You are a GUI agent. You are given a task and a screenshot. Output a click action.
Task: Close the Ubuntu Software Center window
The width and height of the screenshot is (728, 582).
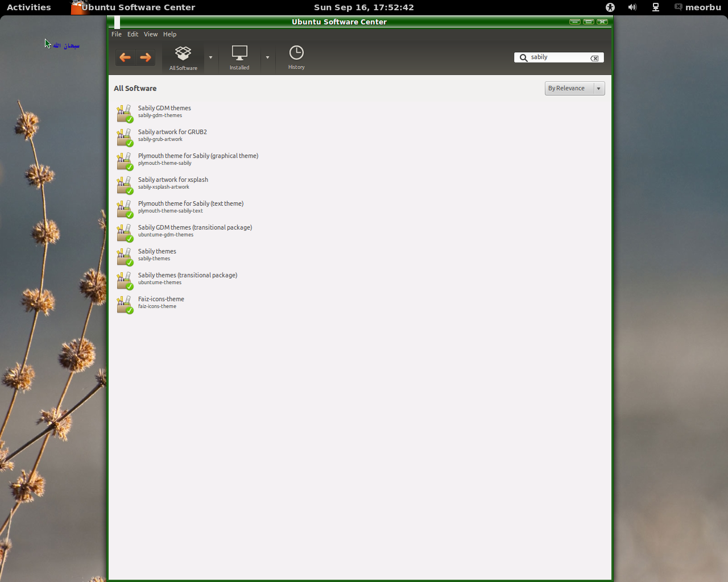(602, 22)
